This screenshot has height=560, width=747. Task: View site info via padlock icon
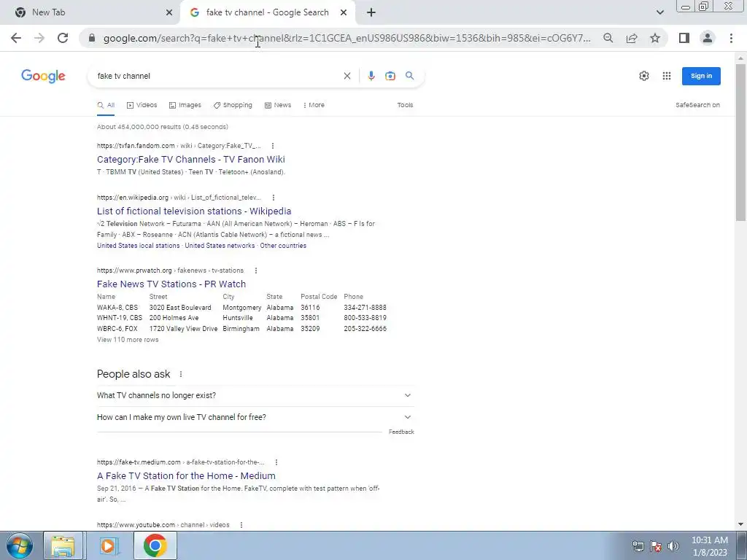point(92,38)
